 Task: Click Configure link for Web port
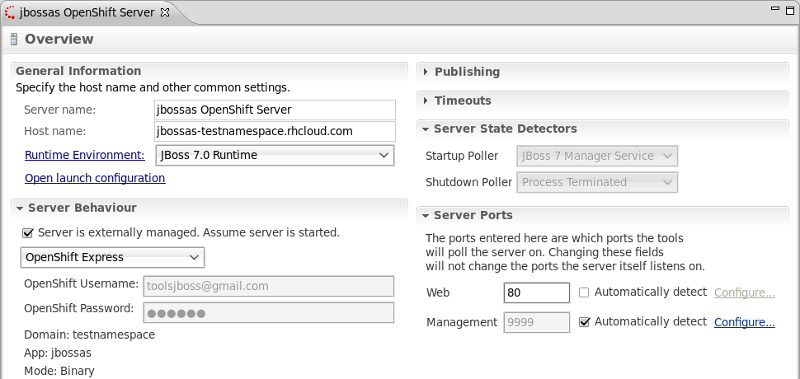pos(744,293)
